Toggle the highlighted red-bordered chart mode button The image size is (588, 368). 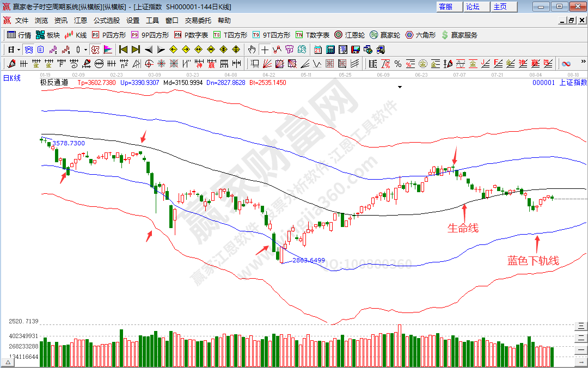95,50
